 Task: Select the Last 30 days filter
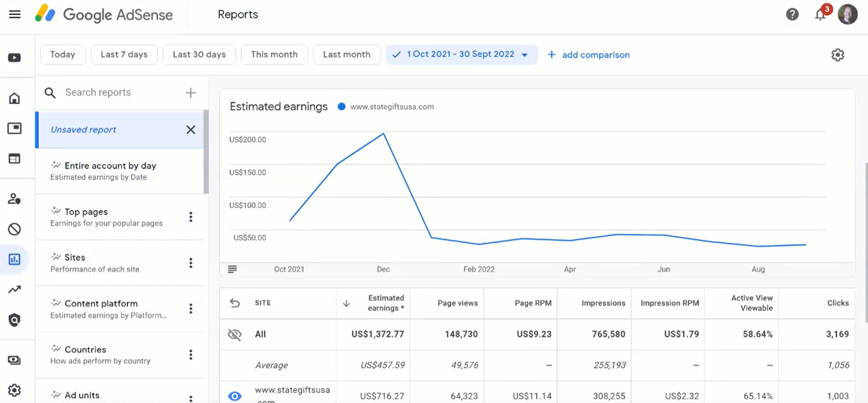tap(199, 55)
